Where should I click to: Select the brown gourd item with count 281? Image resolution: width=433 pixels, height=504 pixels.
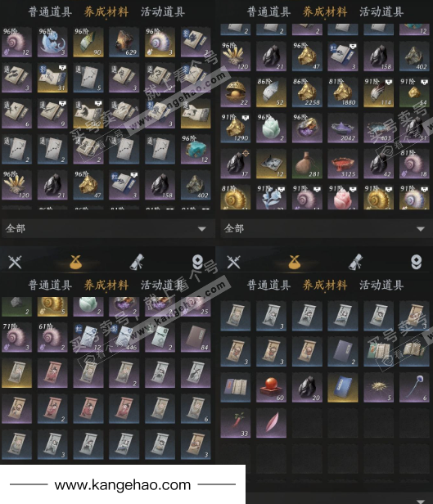[307, 164]
